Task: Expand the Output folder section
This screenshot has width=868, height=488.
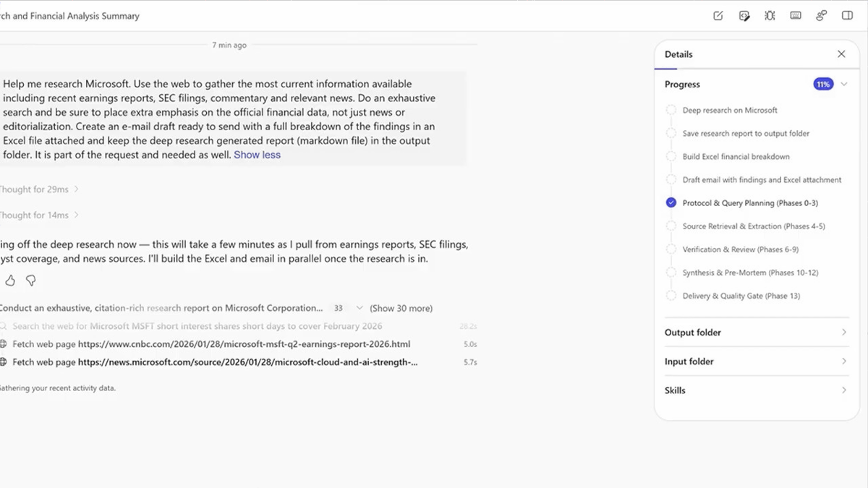Action: pos(756,333)
